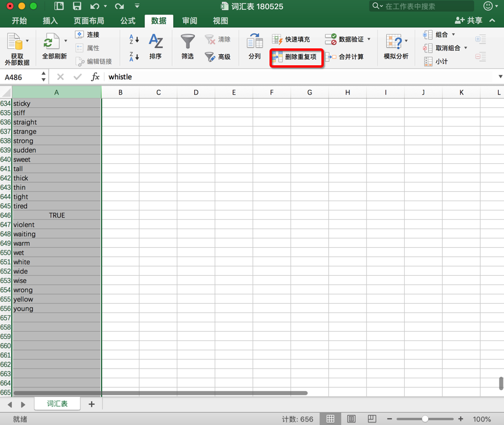Switch to the Page Layout (页面布局) tab
The height and width of the screenshot is (425, 504).
tap(89, 21)
